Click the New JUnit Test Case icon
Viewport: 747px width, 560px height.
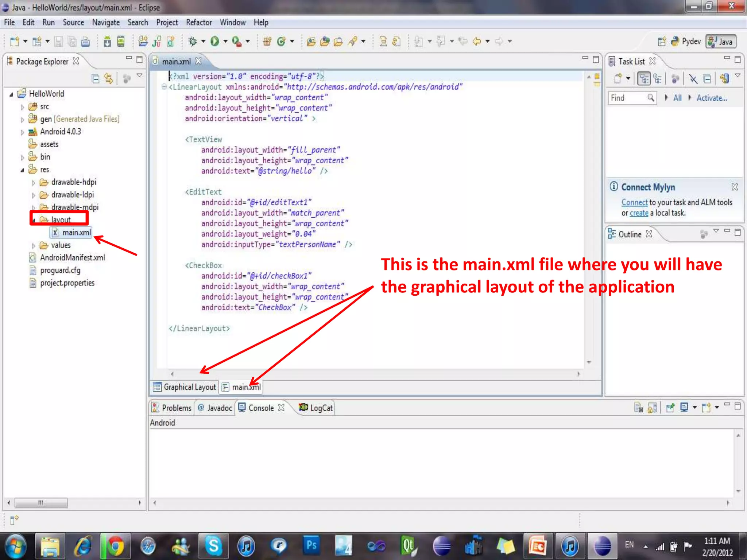pos(157,42)
